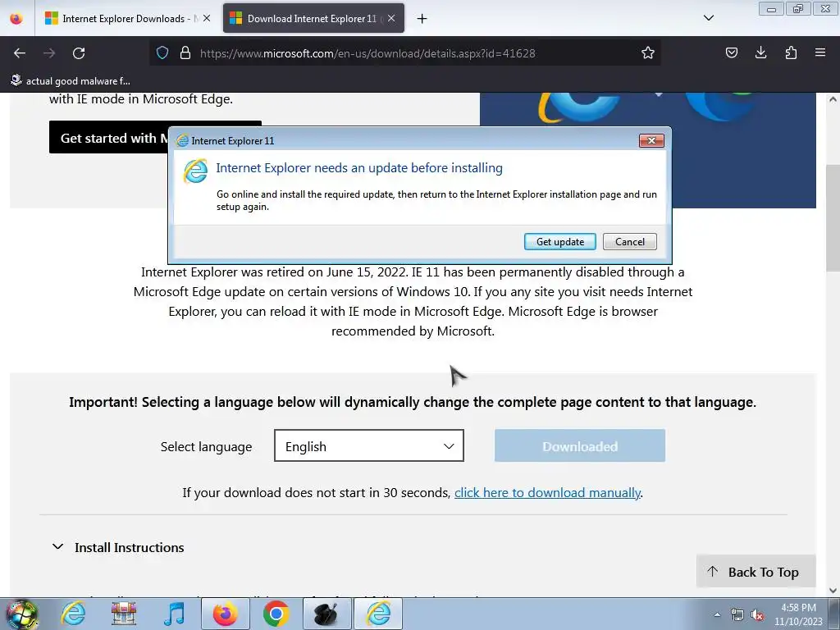Screen dimensions: 840x630
Task: Open the Firefox downloads panel
Action: [x=760, y=53]
